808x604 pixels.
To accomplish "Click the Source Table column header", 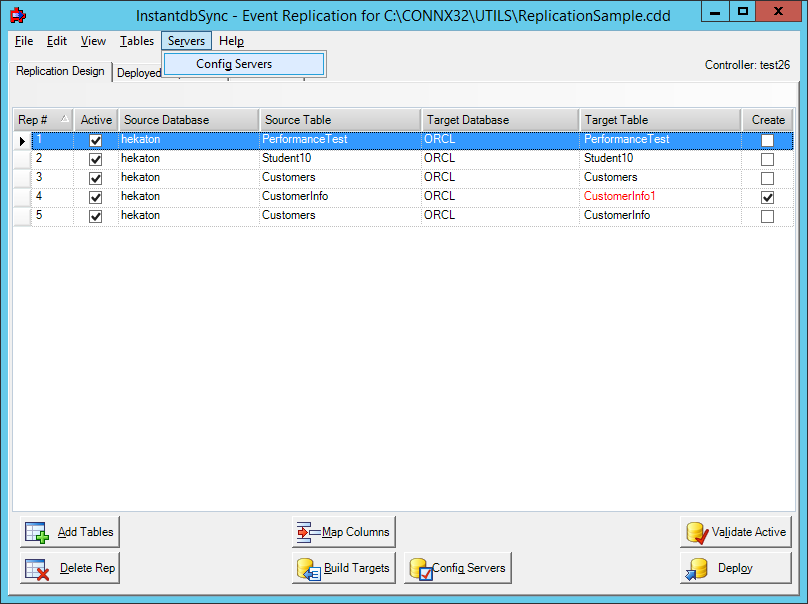I will 339,120.
